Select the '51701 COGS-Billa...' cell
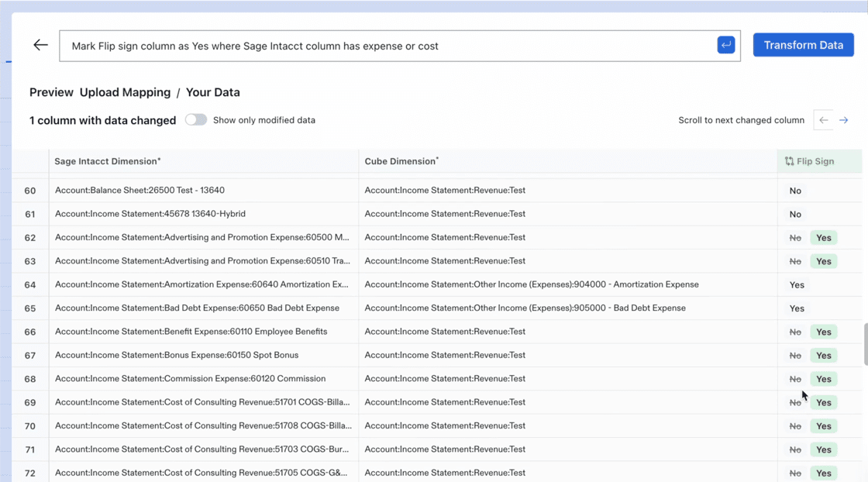Image resolution: width=868 pixels, height=482 pixels. pos(202,402)
